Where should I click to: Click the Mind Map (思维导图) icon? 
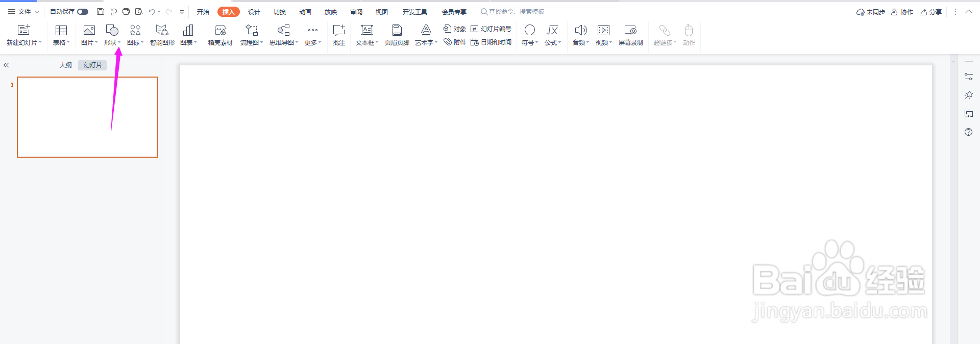[284, 30]
